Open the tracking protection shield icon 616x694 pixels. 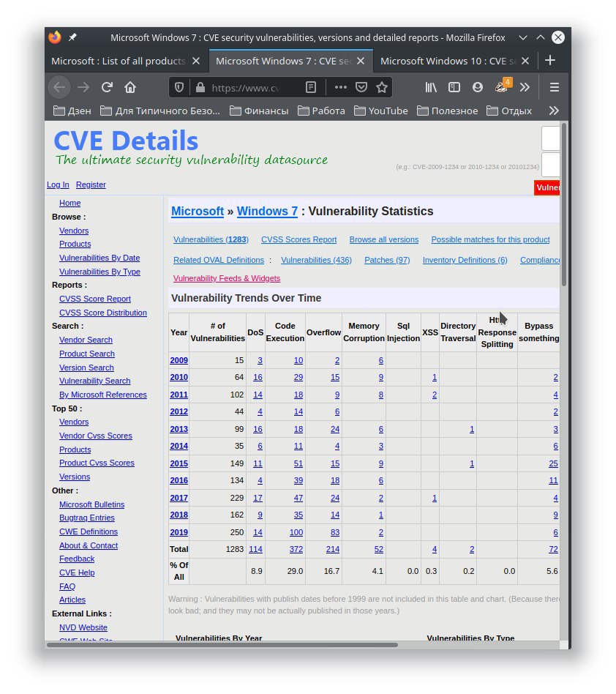(x=179, y=88)
